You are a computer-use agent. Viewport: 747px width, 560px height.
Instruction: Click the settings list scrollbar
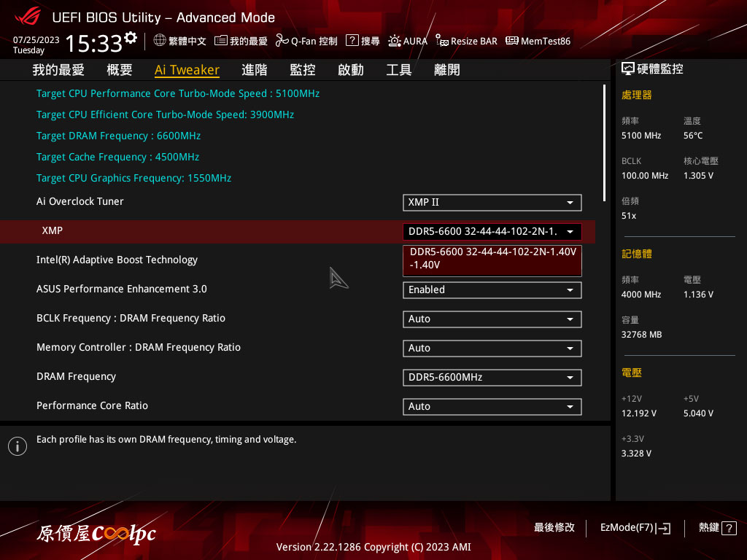click(604, 143)
